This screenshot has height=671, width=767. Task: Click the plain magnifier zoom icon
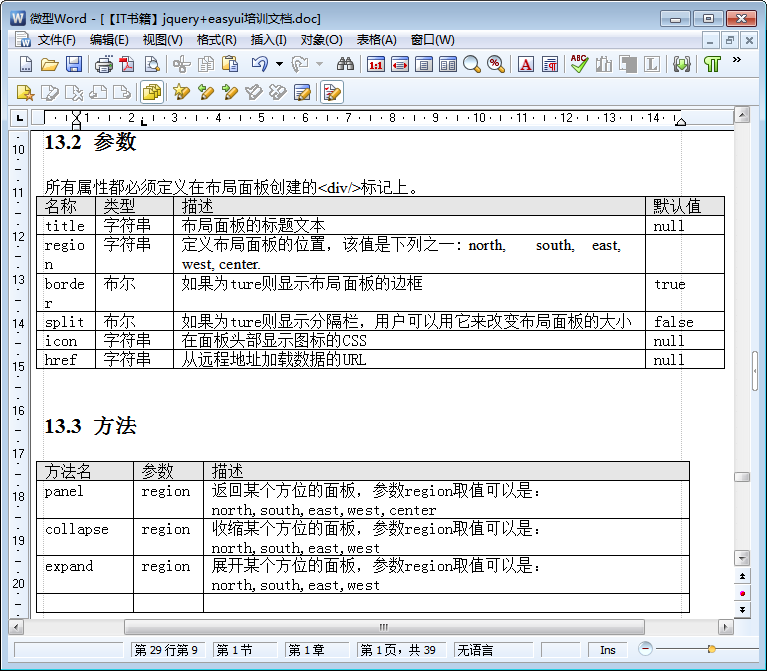coord(472,64)
